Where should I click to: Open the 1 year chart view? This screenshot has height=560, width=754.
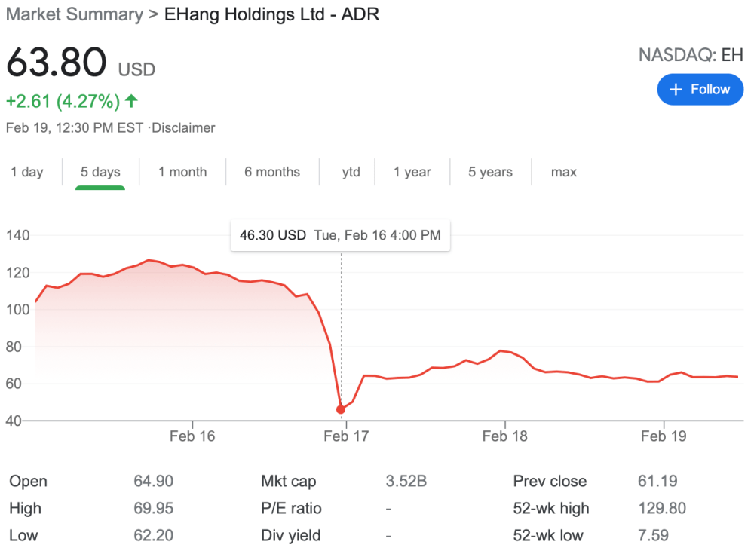(412, 172)
